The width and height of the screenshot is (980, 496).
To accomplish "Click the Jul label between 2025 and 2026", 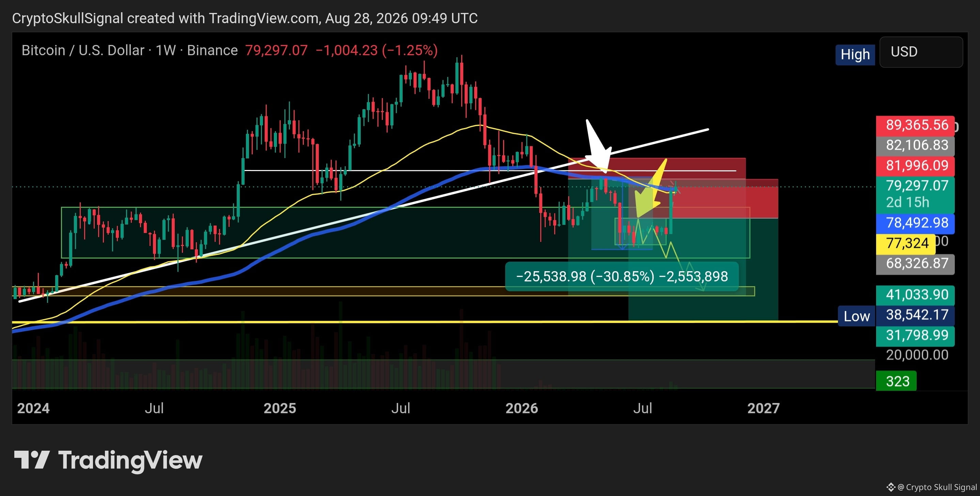I will coord(401,408).
